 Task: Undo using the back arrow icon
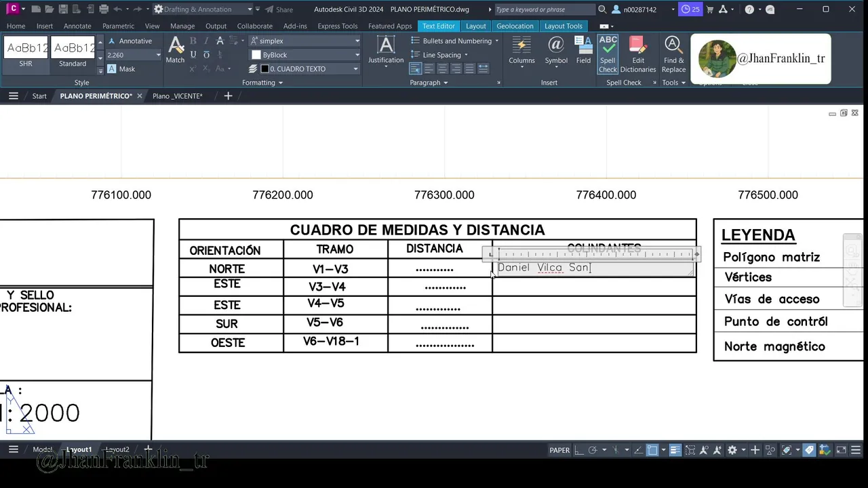(x=118, y=9)
